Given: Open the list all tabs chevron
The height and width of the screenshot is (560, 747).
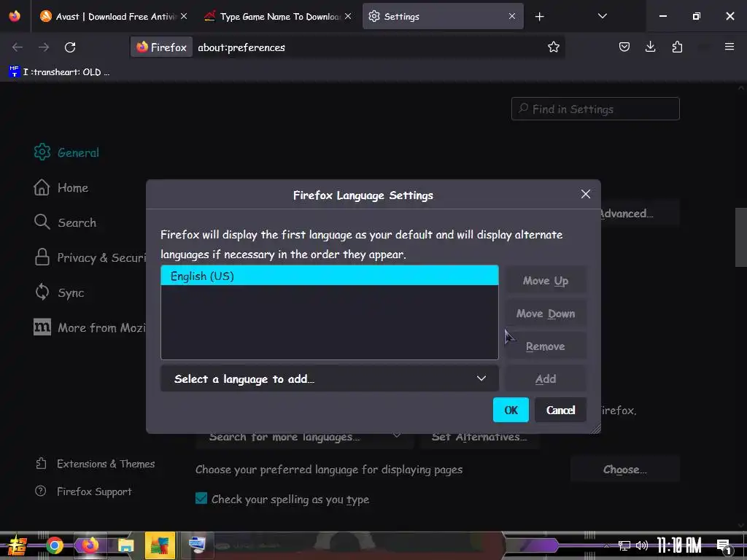Looking at the screenshot, I should [602, 16].
